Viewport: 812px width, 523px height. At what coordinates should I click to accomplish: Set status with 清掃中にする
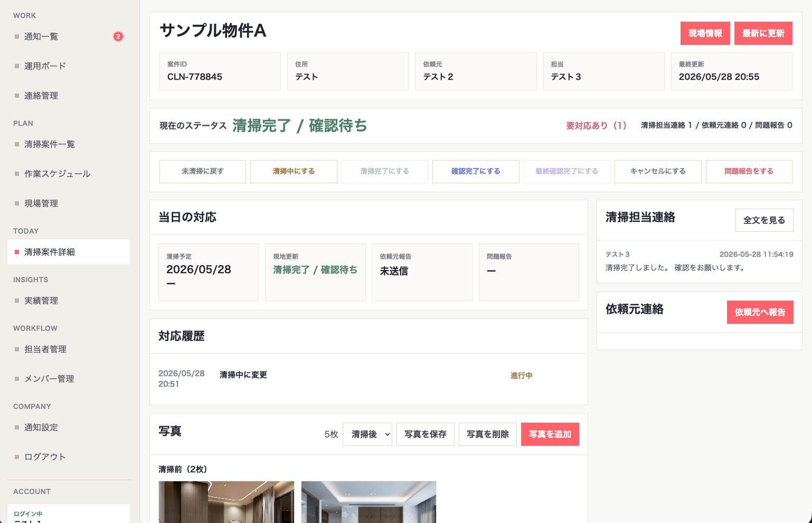point(294,172)
